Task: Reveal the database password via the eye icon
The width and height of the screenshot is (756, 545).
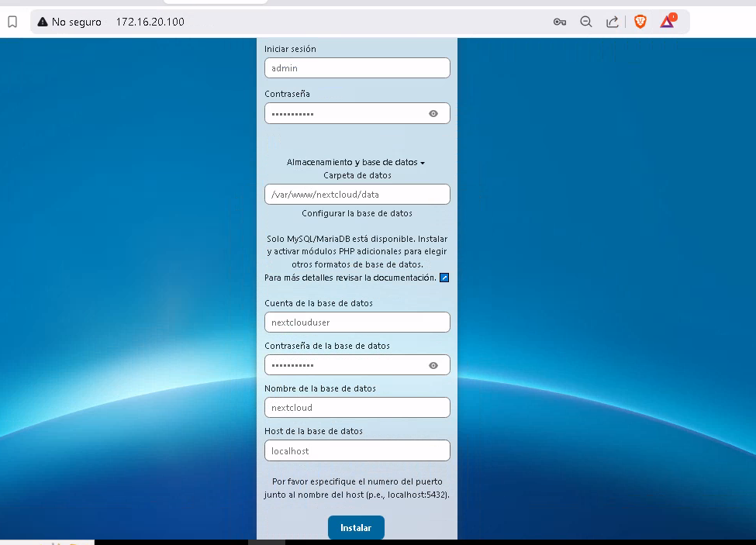Action: click(x=433, y=366)
